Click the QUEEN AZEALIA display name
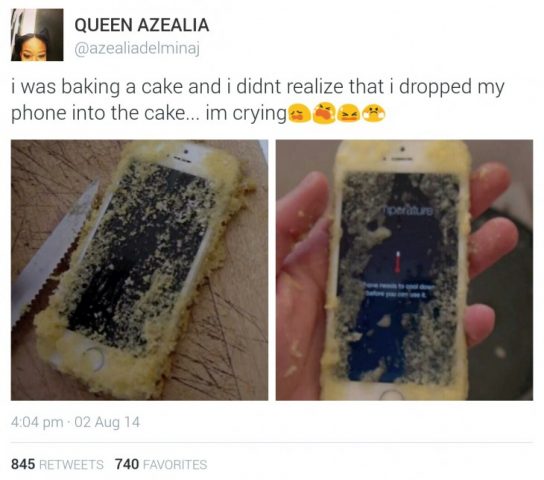The image size is (544, 480). coord(142,25)
